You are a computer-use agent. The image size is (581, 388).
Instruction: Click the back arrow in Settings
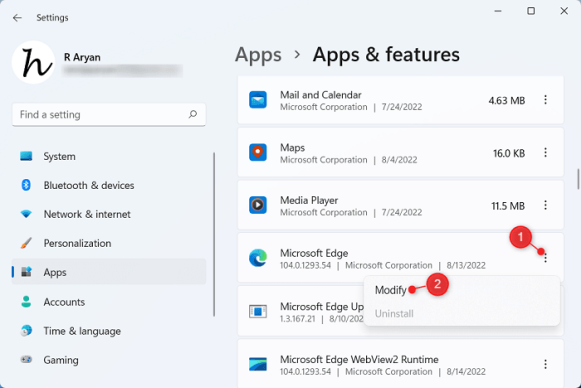[17, 17]
